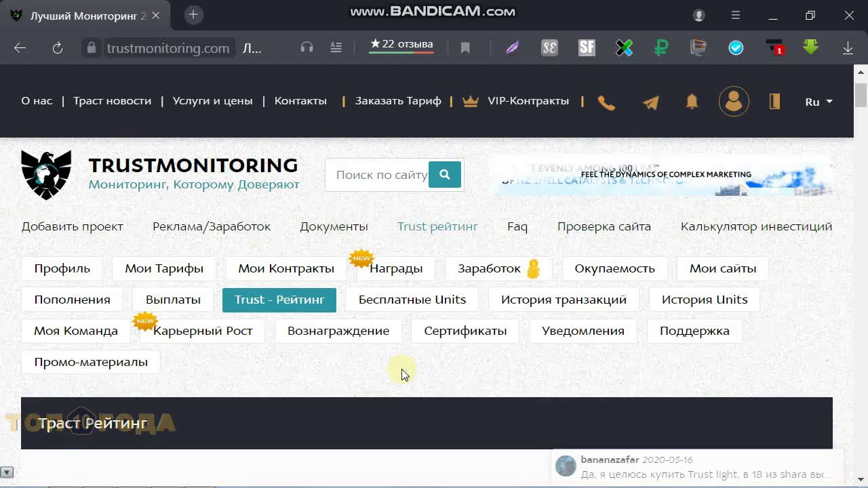Switch to Мои Контракты tab
The height and width of the screenshot is (488, 868).
tap(286, 268)
